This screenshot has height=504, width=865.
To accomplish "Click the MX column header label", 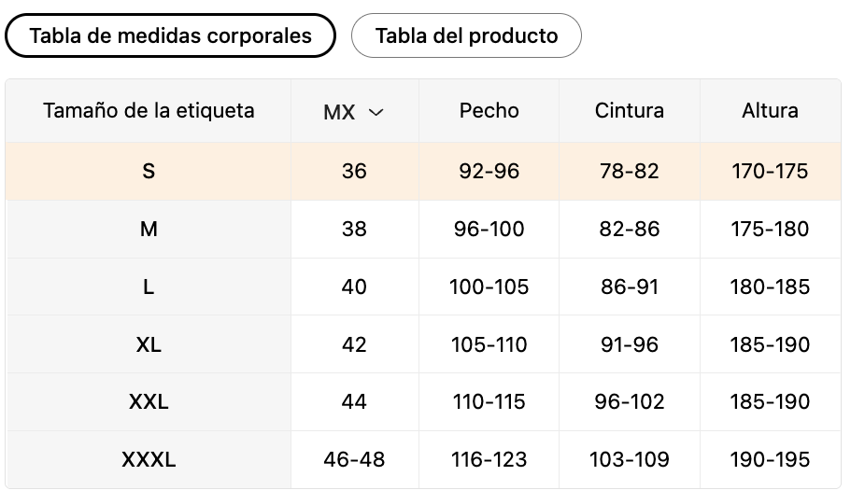I will (x=339, y=113).
